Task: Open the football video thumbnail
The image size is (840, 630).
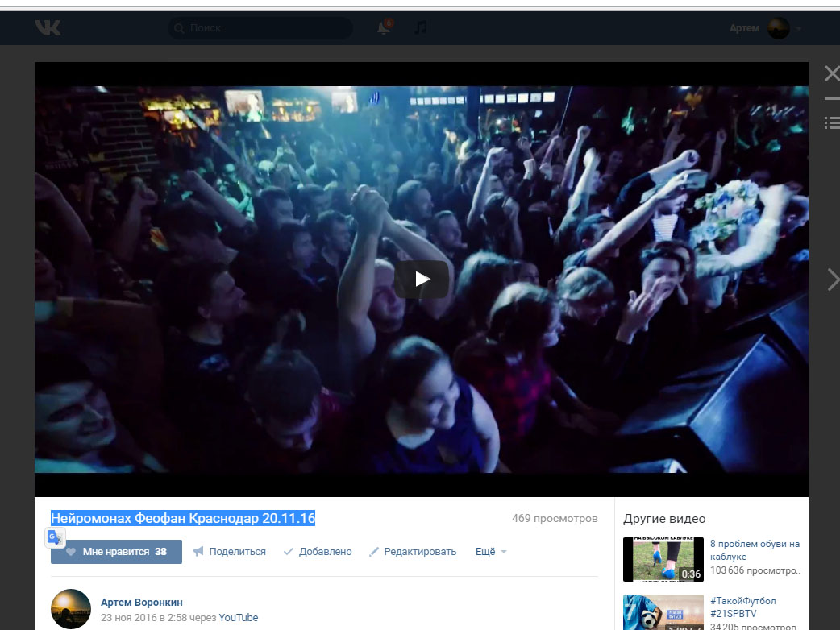Action: 663,612
